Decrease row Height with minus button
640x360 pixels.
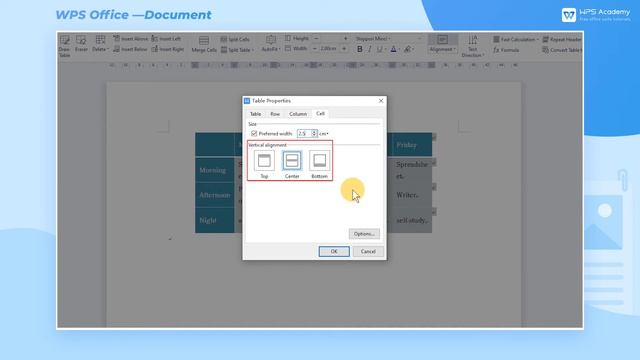(x=316, y=38)
